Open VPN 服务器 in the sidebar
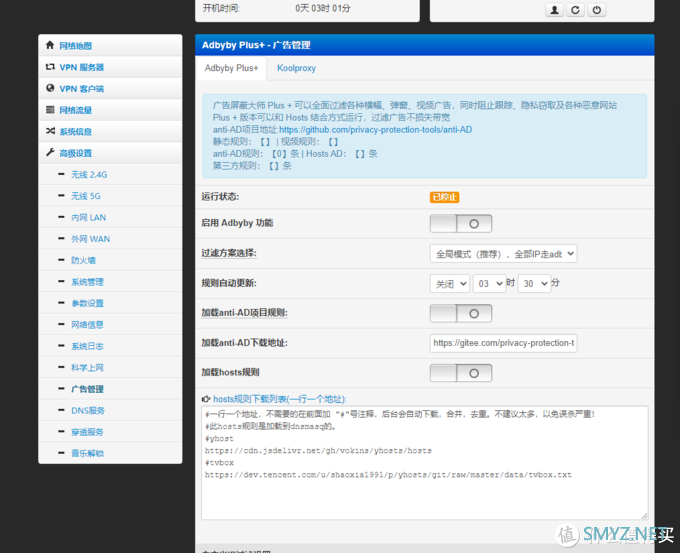The height and width of the screenshot is (553, 680). [82, 67]
